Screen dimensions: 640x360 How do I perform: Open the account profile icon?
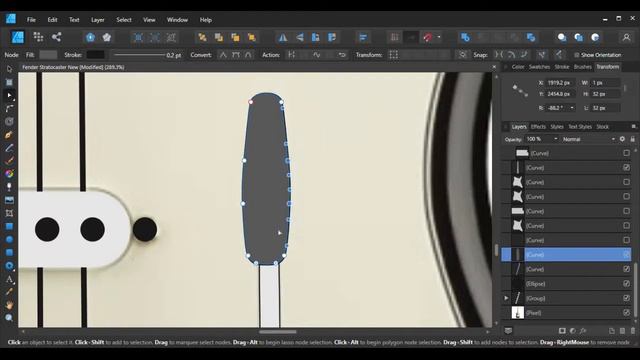pos(626,38)
